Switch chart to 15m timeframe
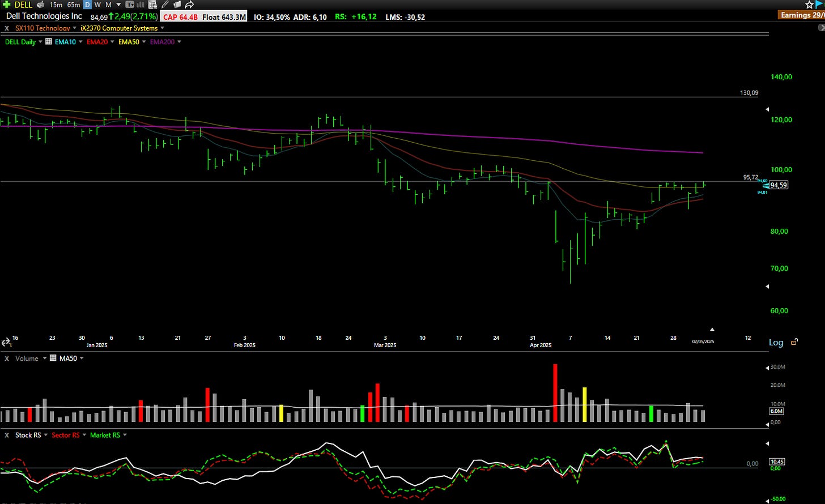825x504 pixels. click(x=56, y=5)
